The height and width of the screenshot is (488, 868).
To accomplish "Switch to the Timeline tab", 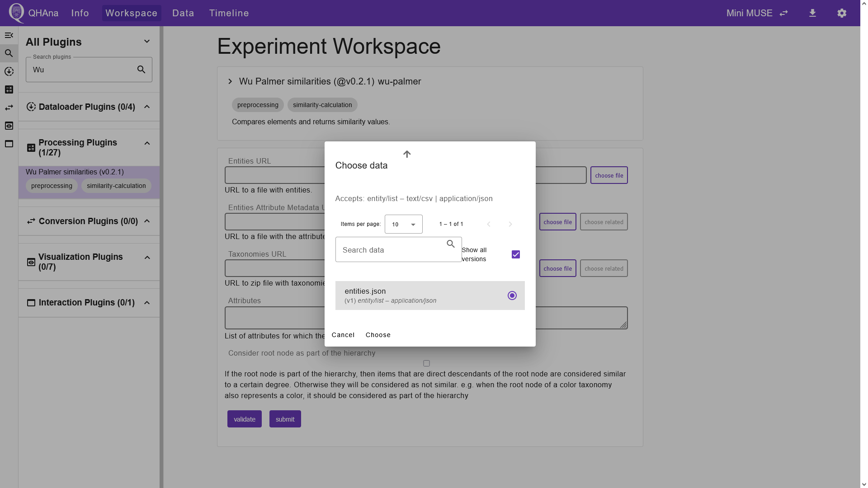I will click(229, 13).
